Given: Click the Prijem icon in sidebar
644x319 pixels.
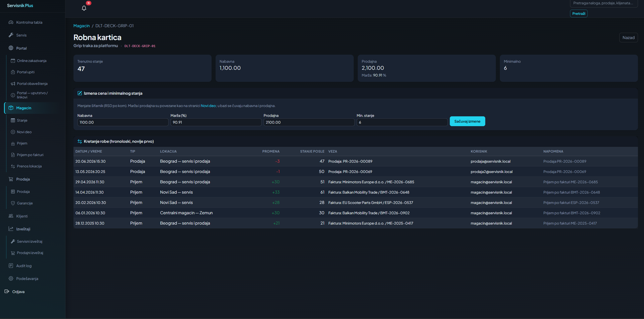Looking at the screenshot, I should point(13,143).
